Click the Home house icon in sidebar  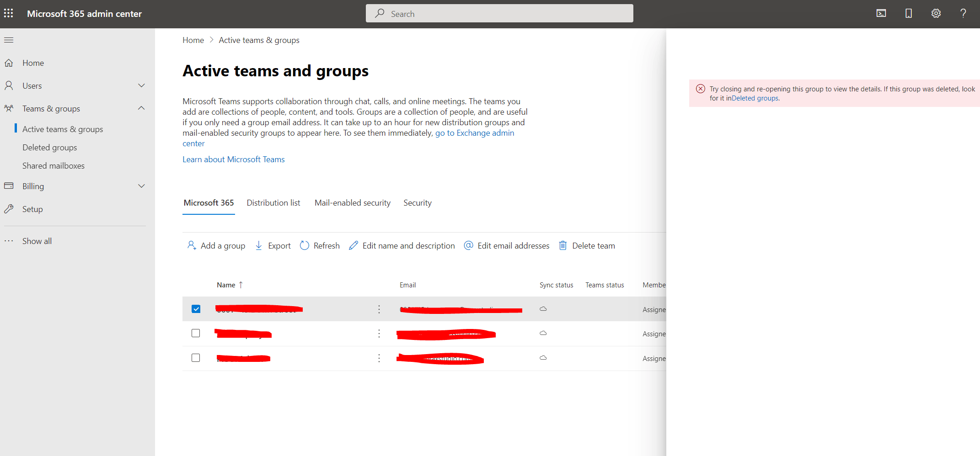click(x=9, y=63)
